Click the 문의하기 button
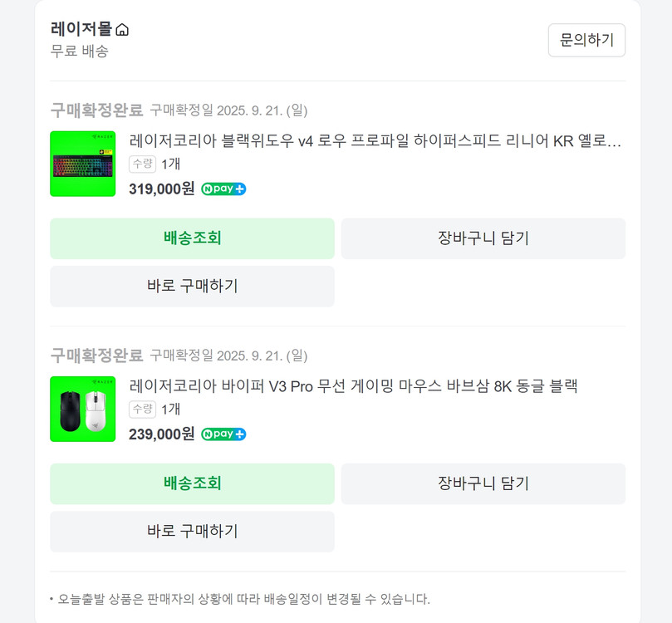672x623 pixels. [586, 40]
